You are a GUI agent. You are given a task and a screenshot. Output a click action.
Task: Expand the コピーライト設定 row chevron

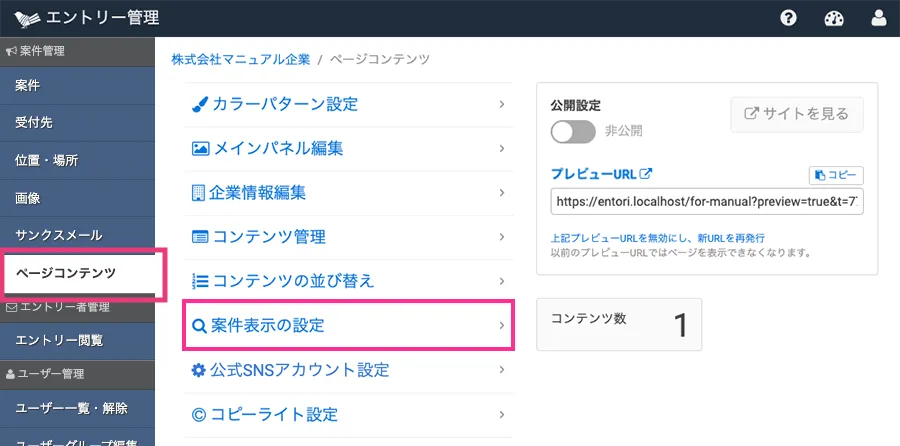[501, 414]
